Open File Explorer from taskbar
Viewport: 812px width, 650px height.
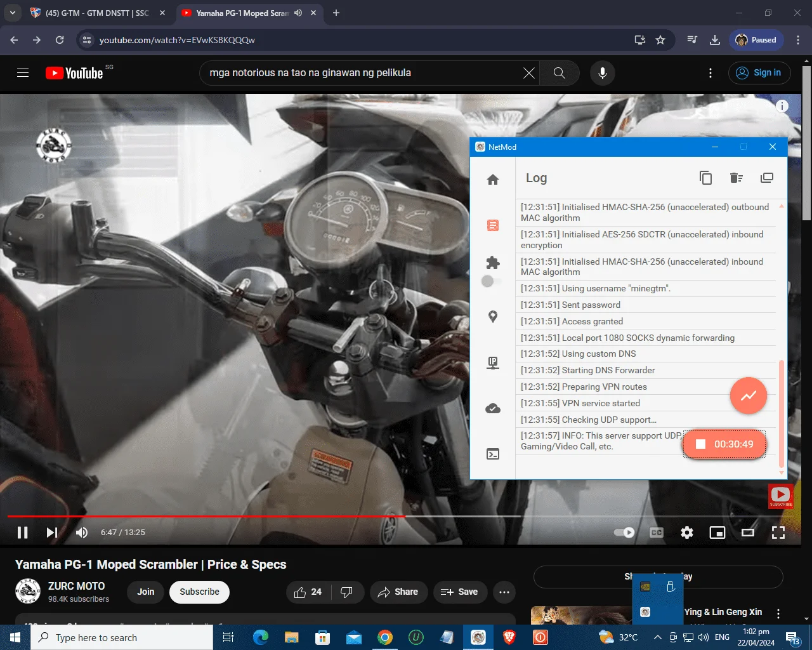291,637
